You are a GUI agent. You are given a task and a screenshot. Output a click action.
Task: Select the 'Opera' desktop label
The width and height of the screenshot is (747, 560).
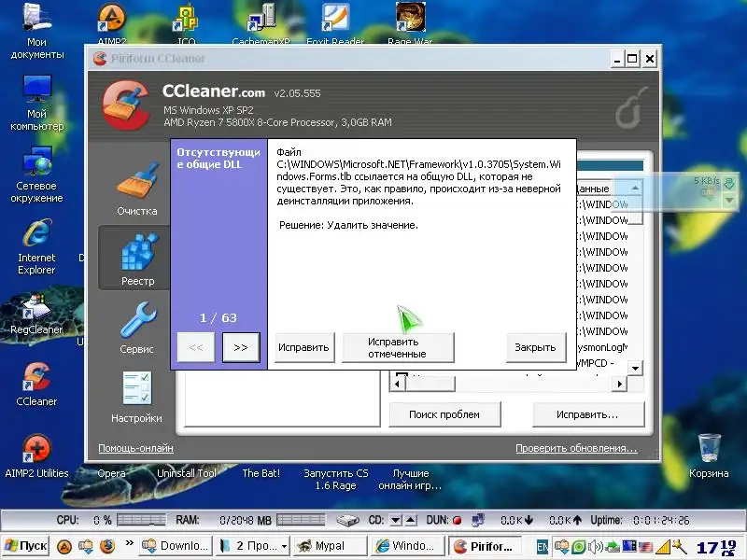click(111, 473)
